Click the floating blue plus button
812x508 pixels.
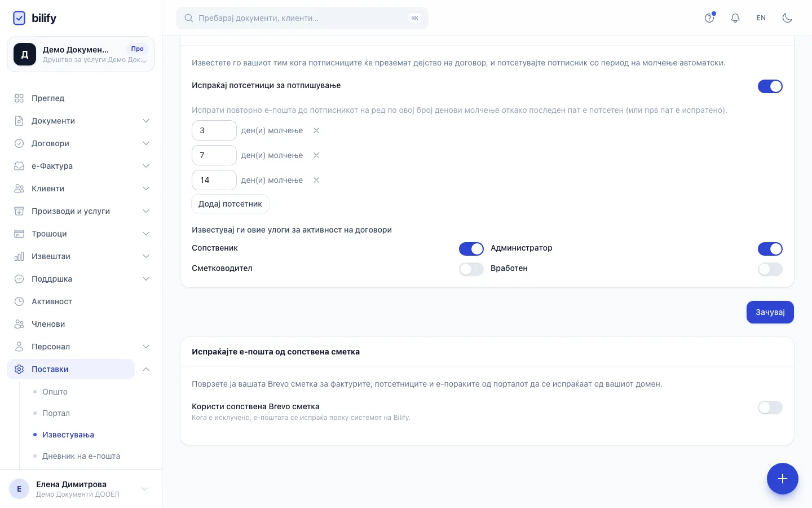783,479
